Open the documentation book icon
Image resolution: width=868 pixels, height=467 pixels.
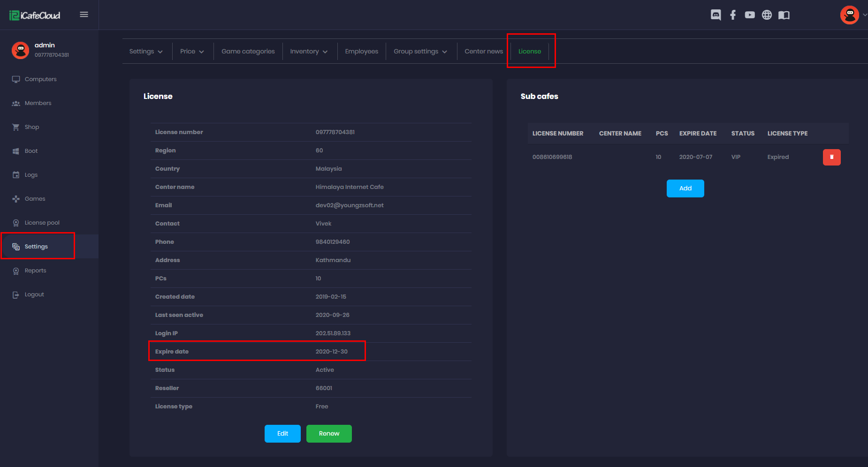(784, 15)
